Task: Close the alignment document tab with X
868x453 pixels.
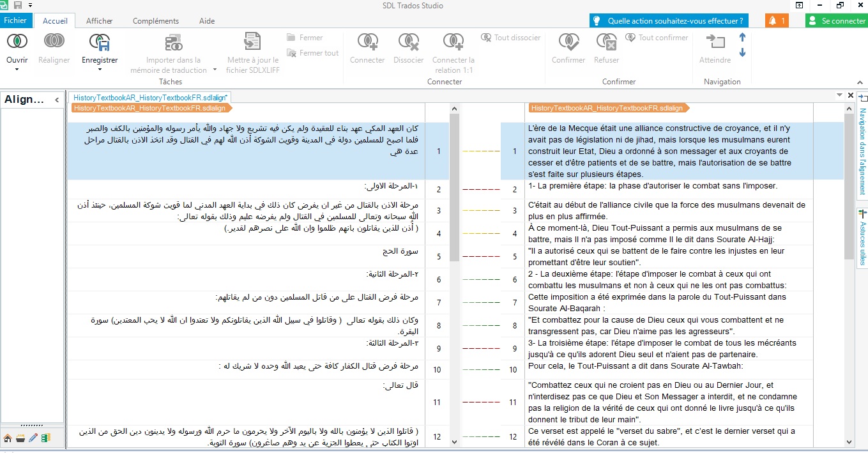Action: pos(851,95)
